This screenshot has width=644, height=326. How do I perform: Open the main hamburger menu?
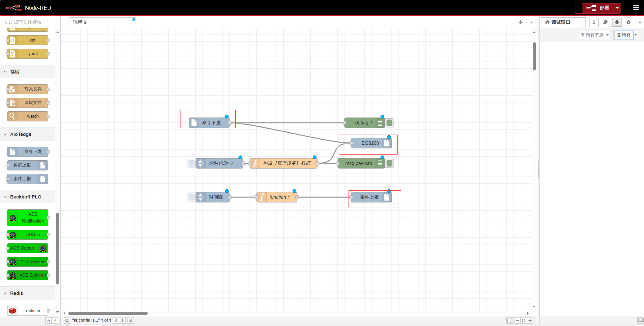pos(636,8)
